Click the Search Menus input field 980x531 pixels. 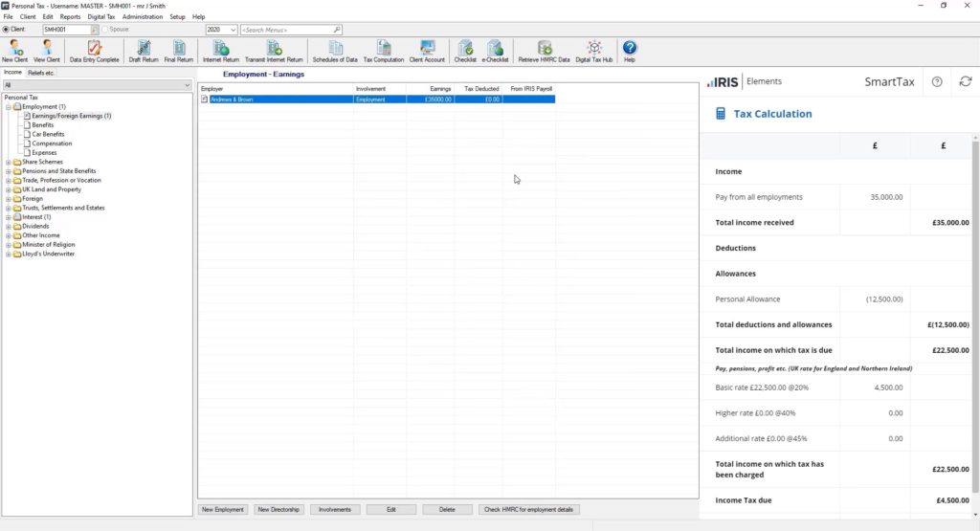286,30
